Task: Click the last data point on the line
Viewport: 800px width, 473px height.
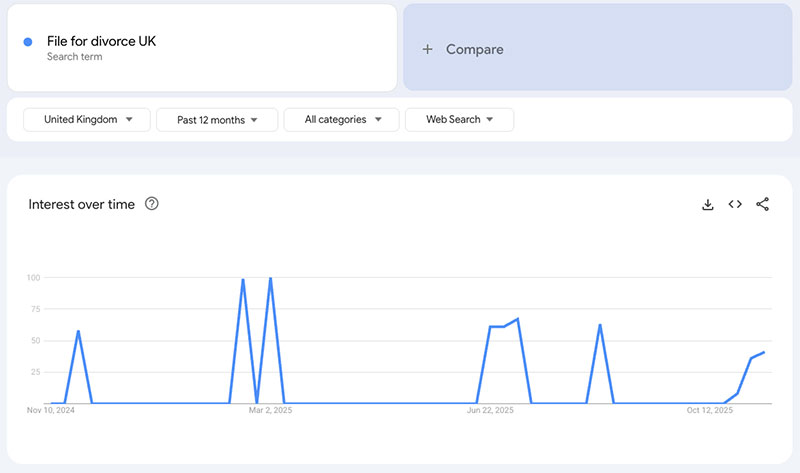Action: pyautogui.click(x=764, y=352)
